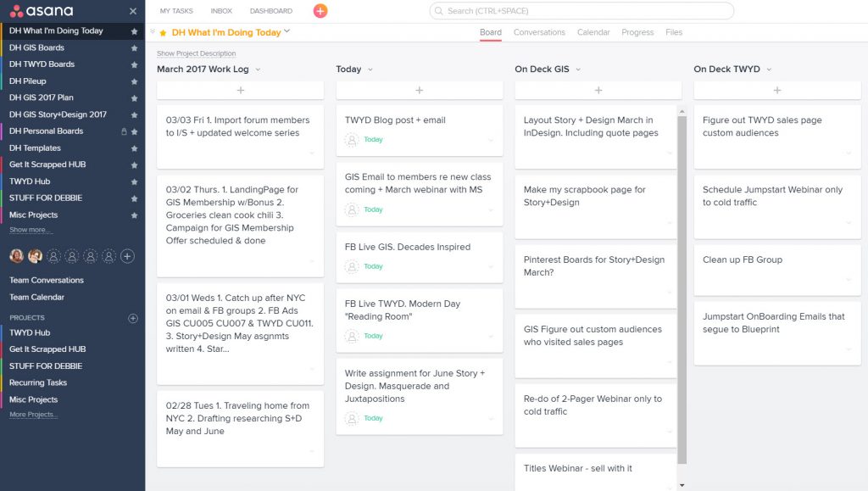
Task: Switch to Calendar tab
Action: click(593, 33)
